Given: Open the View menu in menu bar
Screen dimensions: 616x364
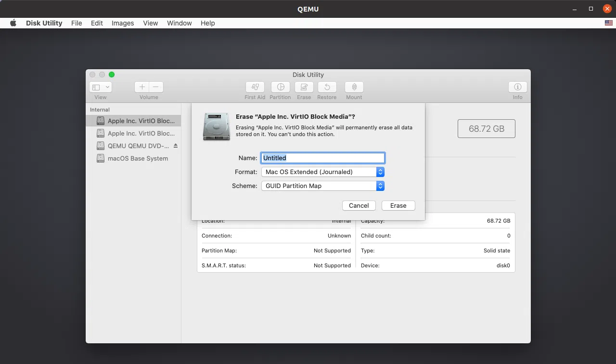Looking at the screenshot, I should (150, 23).
